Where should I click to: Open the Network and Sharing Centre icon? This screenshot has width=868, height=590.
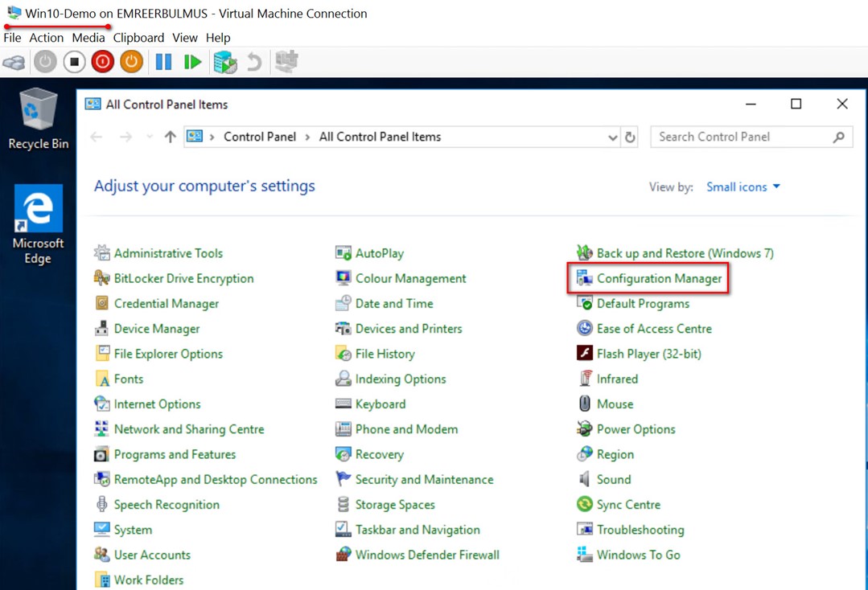pyautogui.click(x=102, y=429)
